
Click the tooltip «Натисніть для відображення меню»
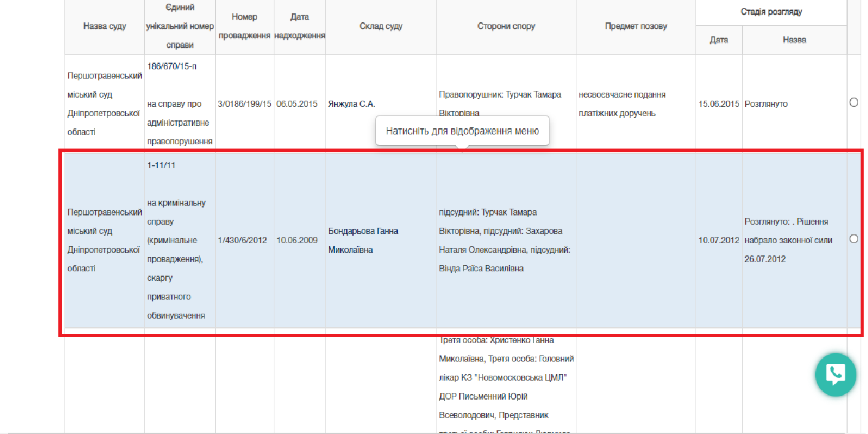[462, 130]
